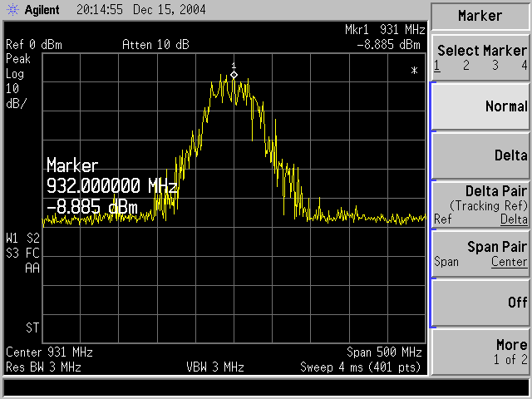Select marker 2 in Select Marker

[466, 65]
